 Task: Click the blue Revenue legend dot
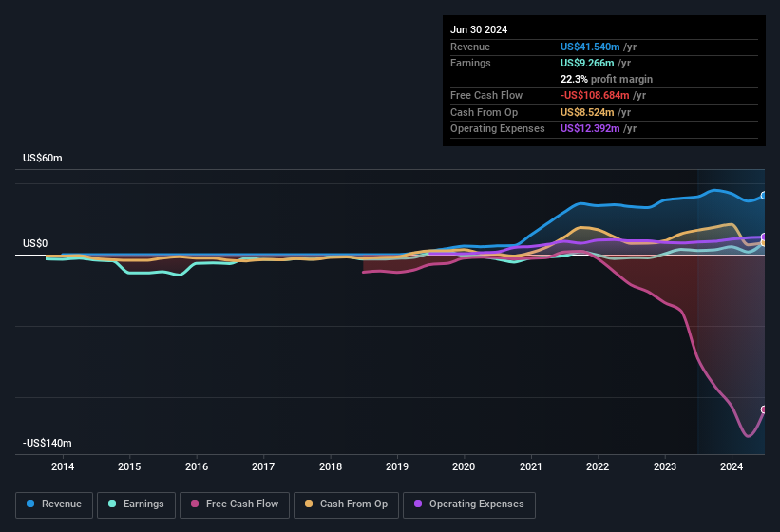tap(31, 504)
